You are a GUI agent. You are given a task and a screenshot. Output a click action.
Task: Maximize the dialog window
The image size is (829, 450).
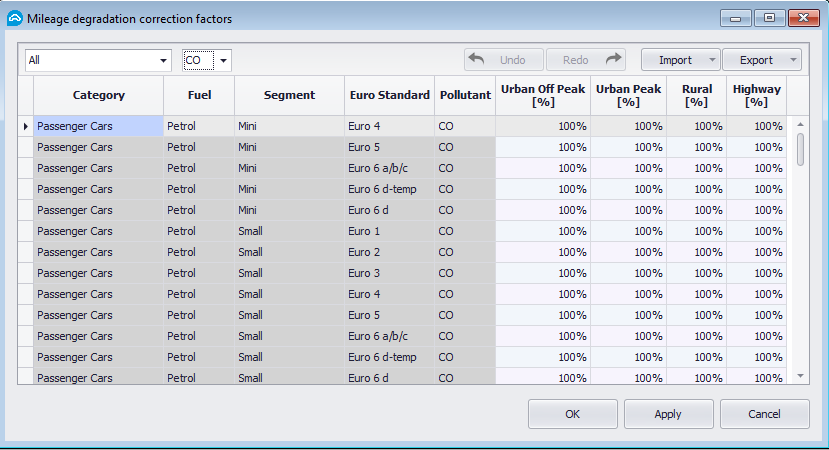[769, 17]
